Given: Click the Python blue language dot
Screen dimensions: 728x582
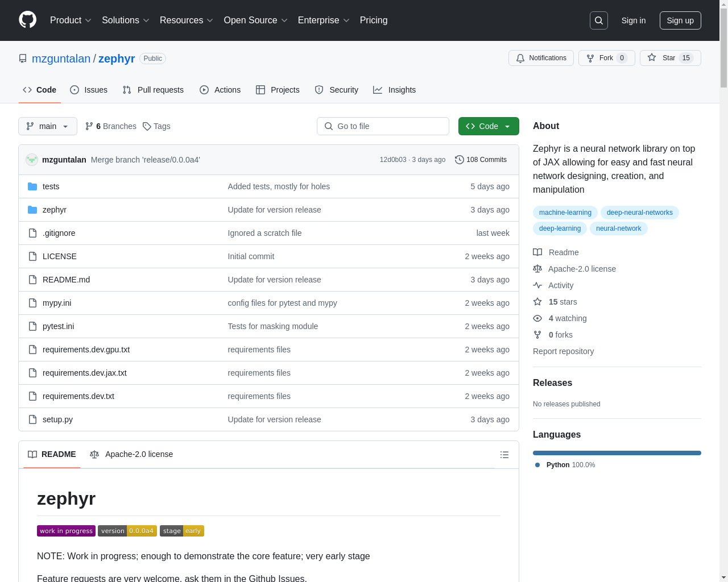Looking at the screenshot, I should pyautogui.click(x=537, y=465).
